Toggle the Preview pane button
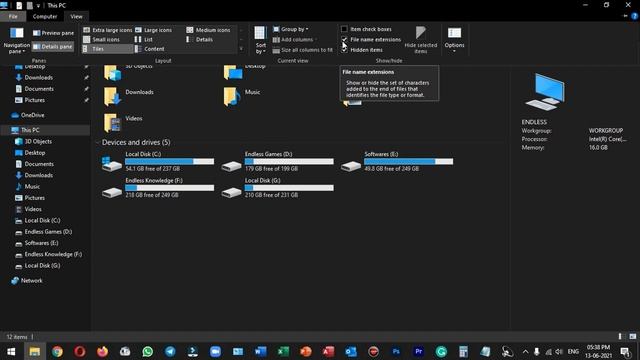This screenshot has height=360, width=640. (x=53, y=33)
